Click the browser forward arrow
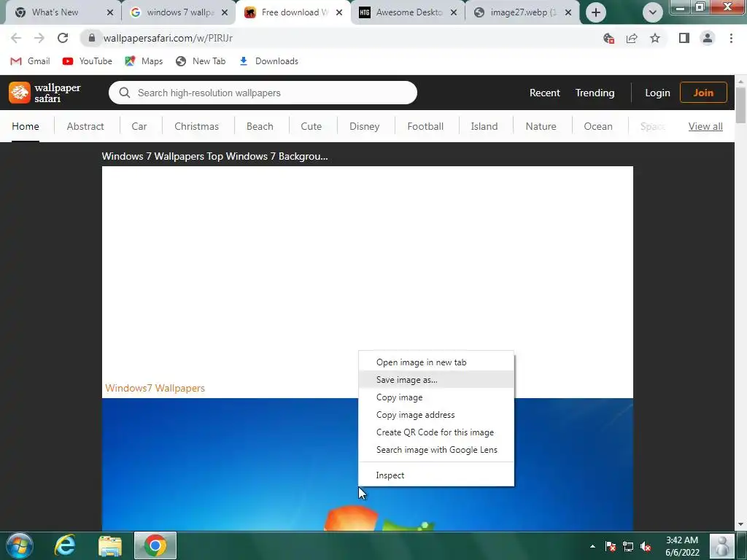The height and width of the screenshot is (560, 747). [x=39, y=38]
